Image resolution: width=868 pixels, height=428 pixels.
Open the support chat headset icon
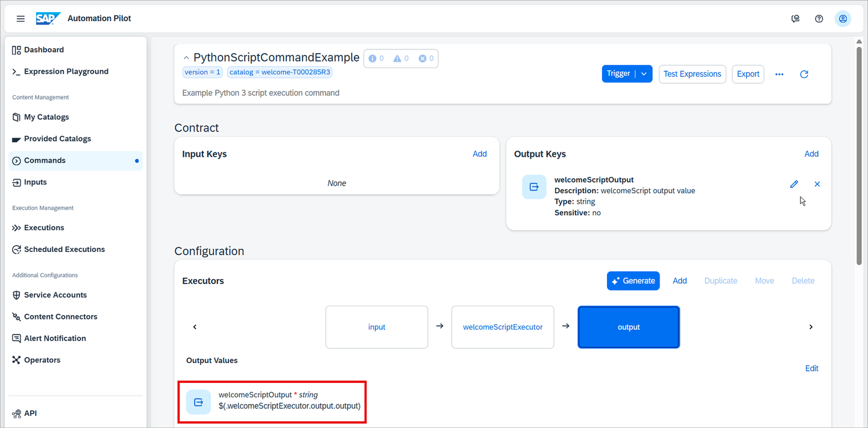(x=796, y=19)
